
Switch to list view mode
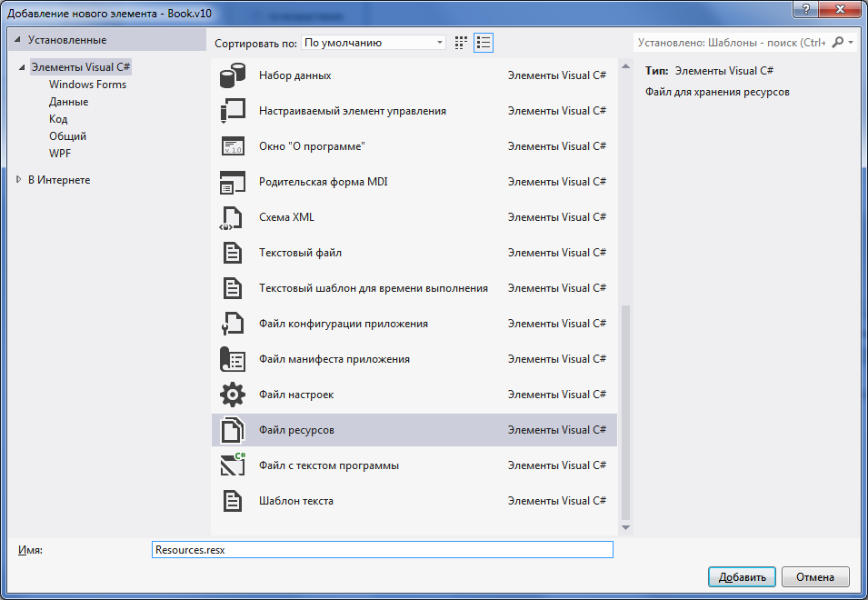(x=484, y=43)
